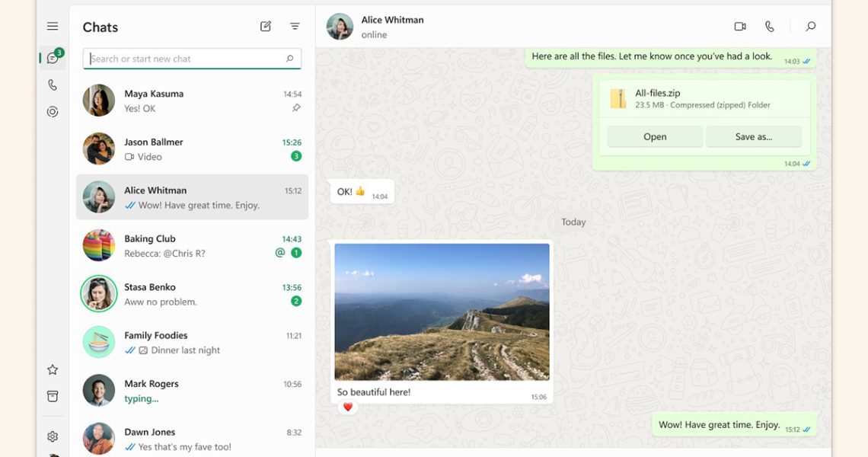Click Dawn Jones' avatar
The image size is (868, 457).
(x=98, y=438)
